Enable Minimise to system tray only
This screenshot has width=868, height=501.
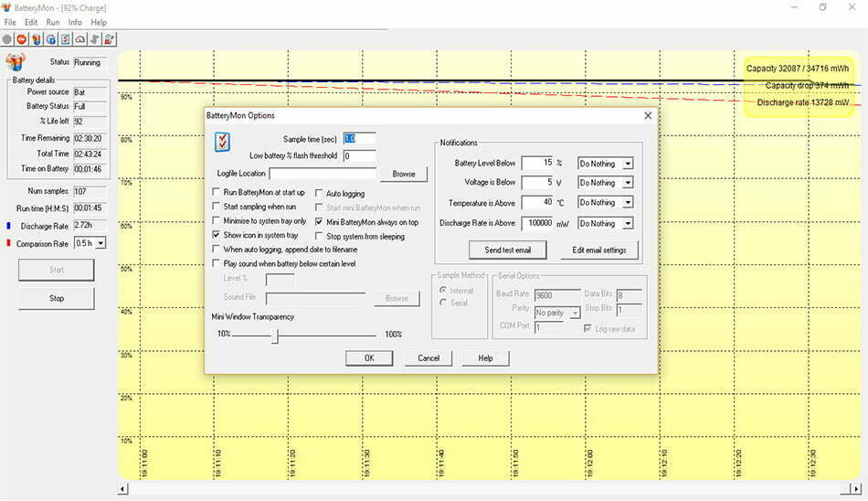coord(216,220)
